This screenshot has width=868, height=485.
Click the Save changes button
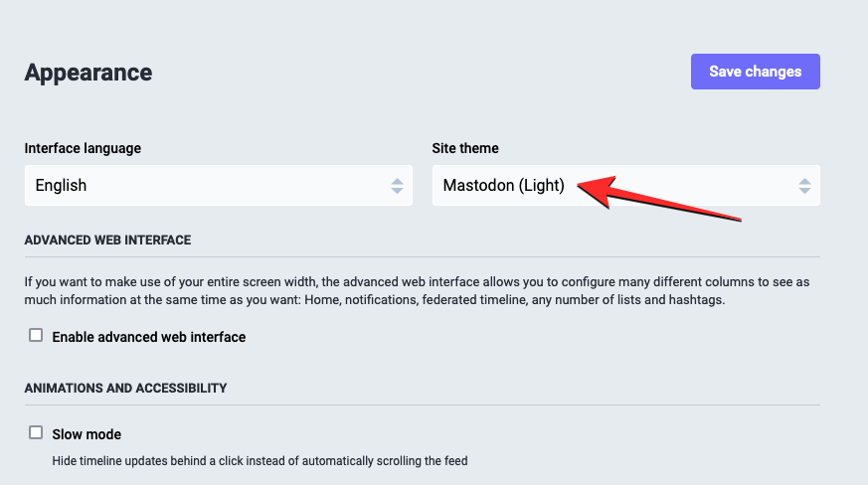point(755,72)
